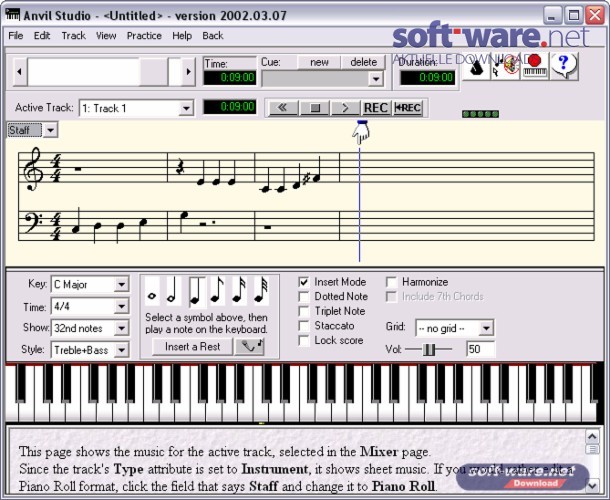
Task: Click the bass clef symbol on the staff
Action: pyautogui.click(x=34, y=223)
